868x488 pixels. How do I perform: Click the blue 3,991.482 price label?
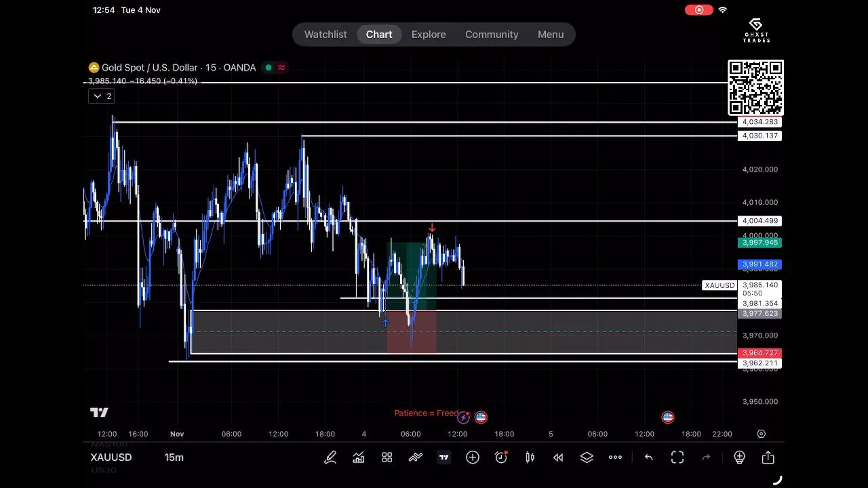click(x=759, y=264)
